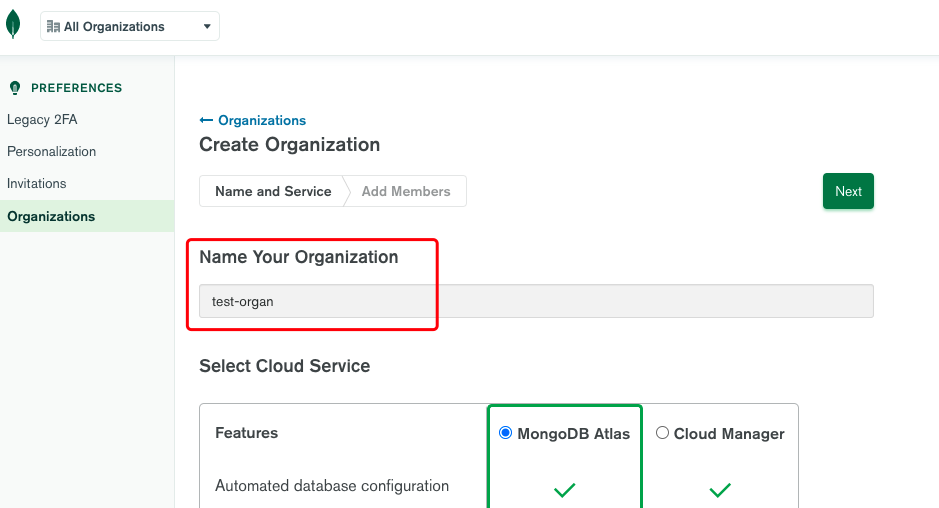Choose the Cloud Manager radio option
The width and height of the screenshot is (939, 508).
pos(662,433)
